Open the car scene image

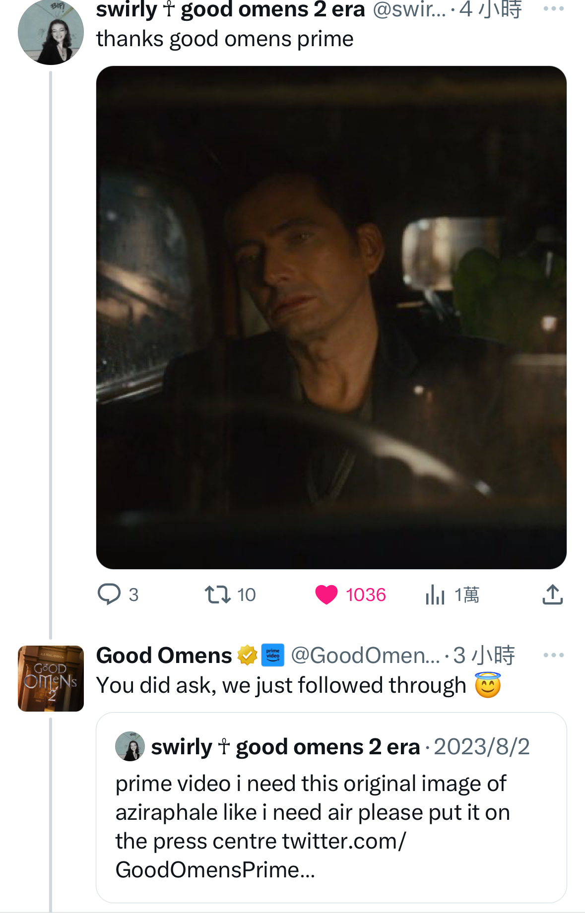click(331, 318)
